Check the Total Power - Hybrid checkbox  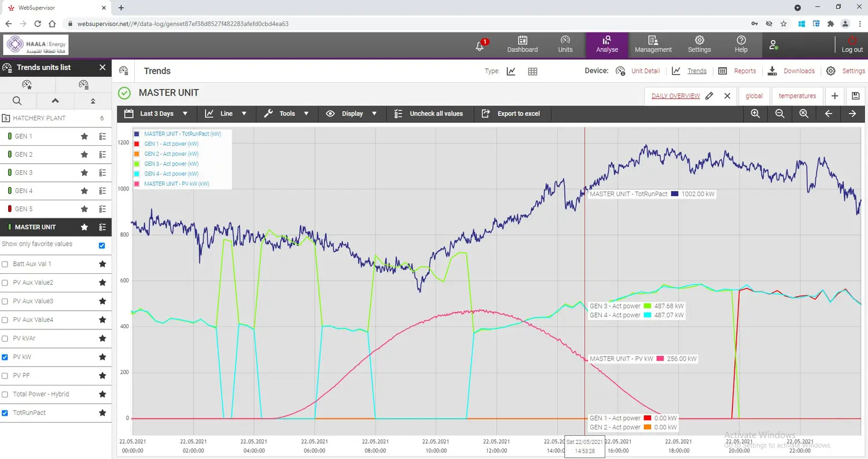coord(5,394)
